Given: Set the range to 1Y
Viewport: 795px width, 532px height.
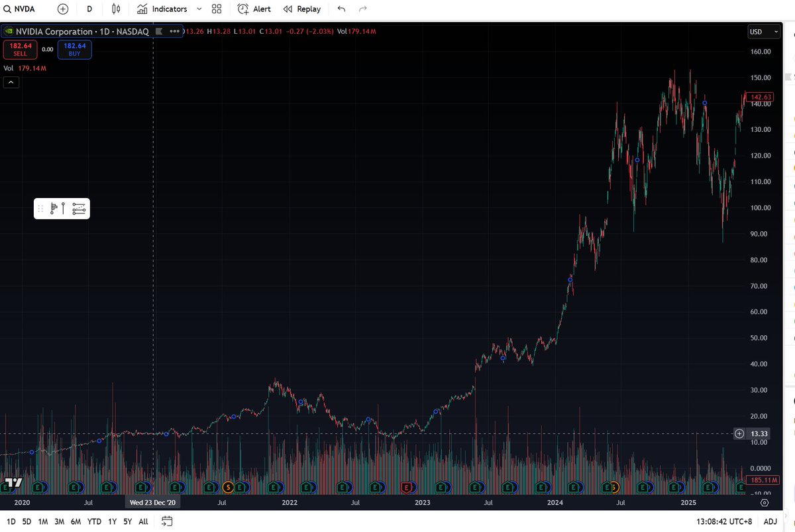Looking at the screenshot, I should [112, 521].
